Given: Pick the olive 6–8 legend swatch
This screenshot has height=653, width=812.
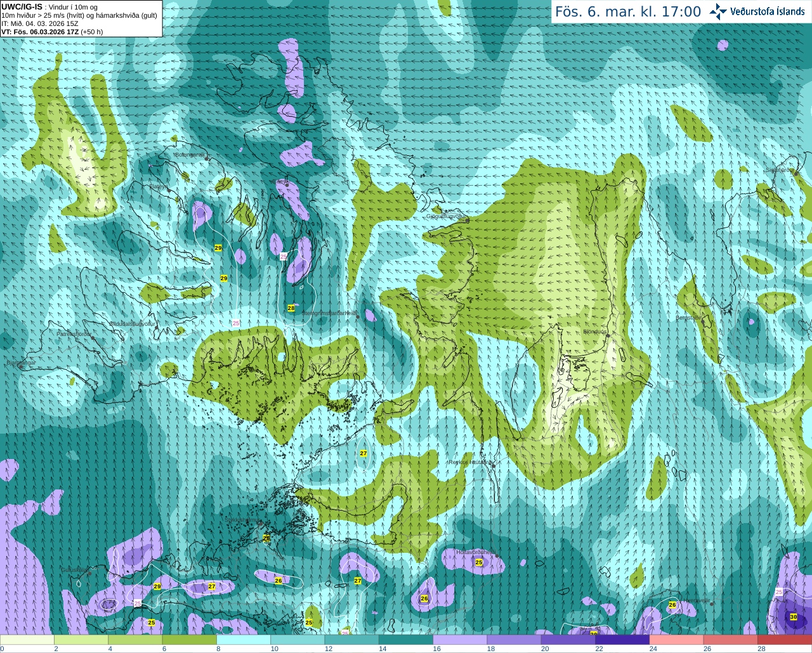Looking at the screenshot, I should coord(190,639).
